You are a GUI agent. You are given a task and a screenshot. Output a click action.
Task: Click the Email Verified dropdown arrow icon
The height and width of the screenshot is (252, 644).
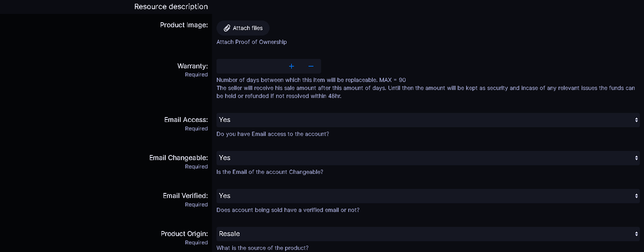click(636, 196)
